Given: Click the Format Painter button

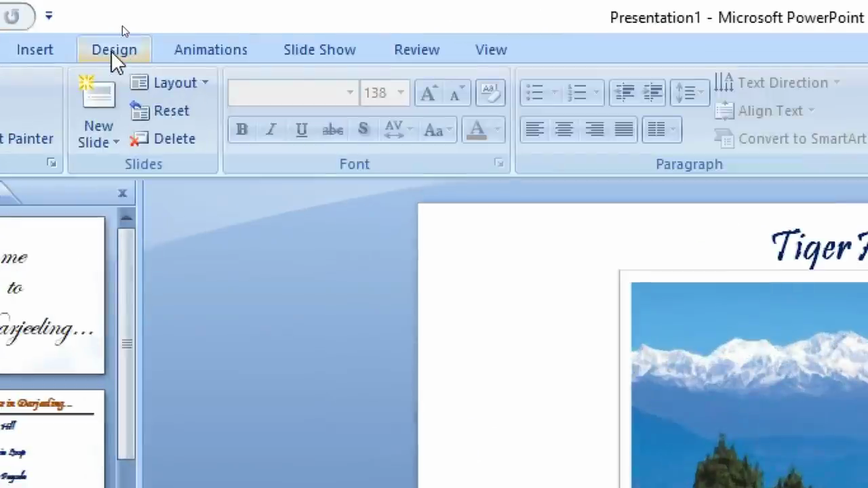Looking at the screenshot, I should (26, 138).
